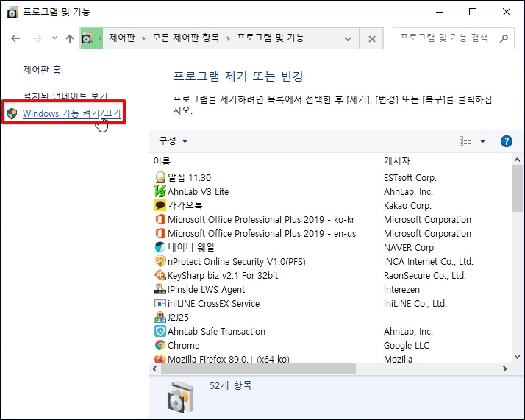Screen dimensions: 525x420
Task: Click the vertical scrollbar thumb
Action: [517, 188]
